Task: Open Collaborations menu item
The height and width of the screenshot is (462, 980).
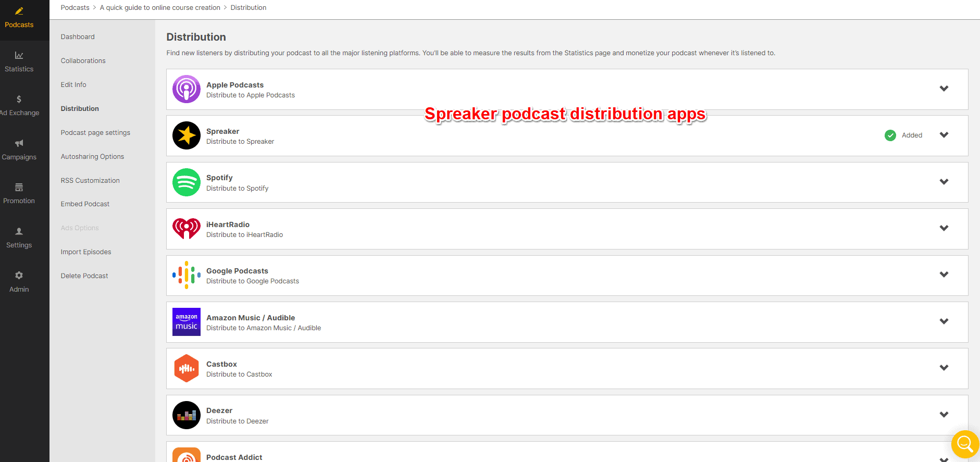Action: 83,61
